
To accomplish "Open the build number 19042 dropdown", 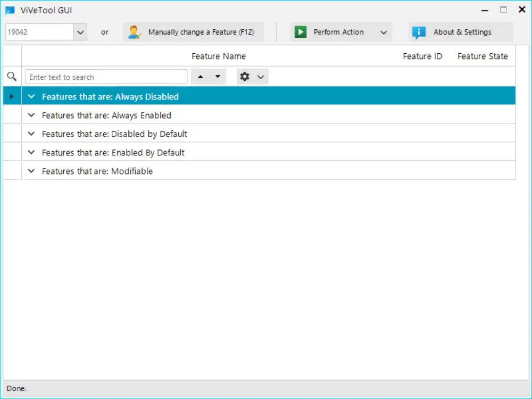I will (x=80, y=32).
